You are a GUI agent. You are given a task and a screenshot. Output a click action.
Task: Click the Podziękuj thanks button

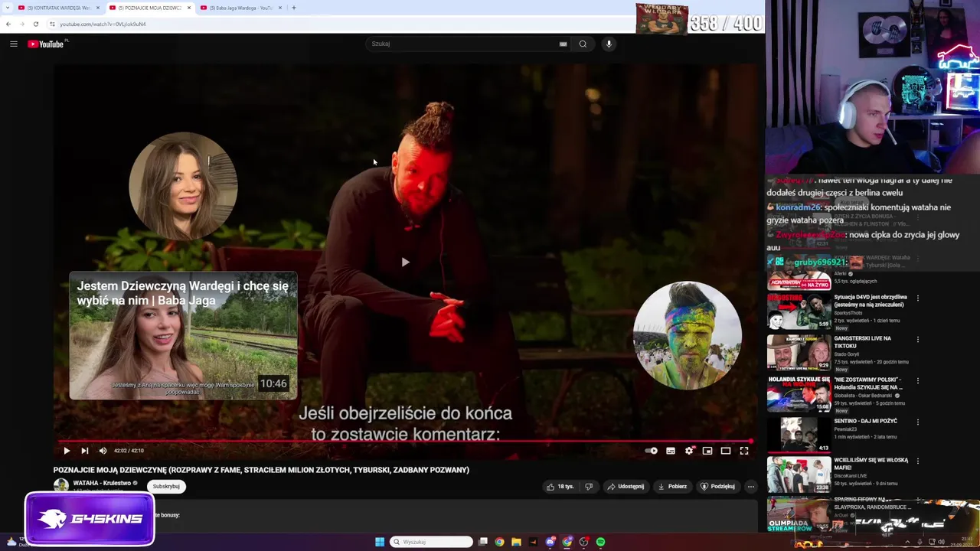718,487
